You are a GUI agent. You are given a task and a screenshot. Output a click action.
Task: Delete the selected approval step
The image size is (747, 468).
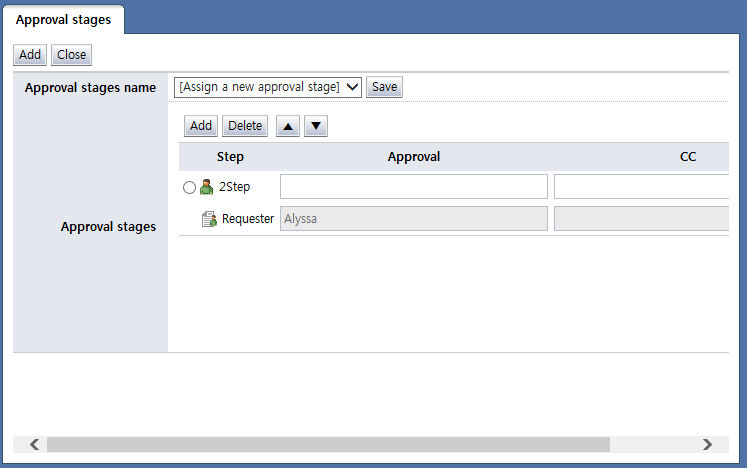coord(245,126)
